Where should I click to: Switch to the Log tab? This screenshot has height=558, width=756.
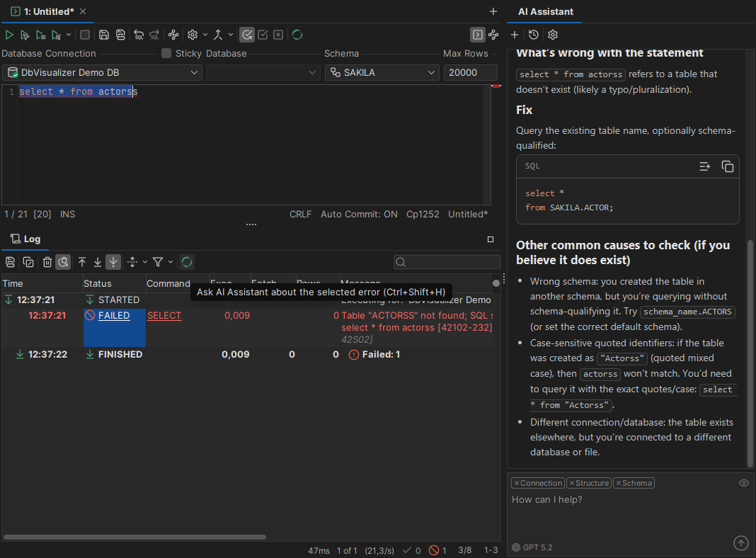tap(25, 239)
